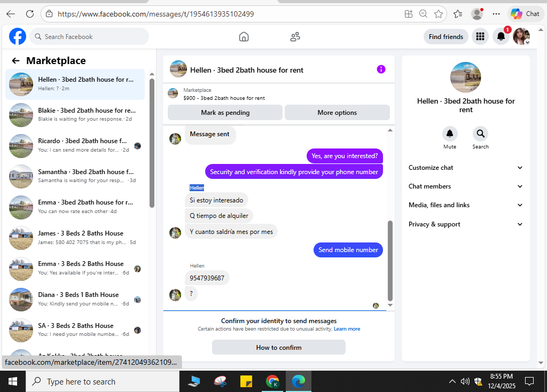Open Sticky Notes from taskbar
The image size is (547, 392).
[246, 381]
